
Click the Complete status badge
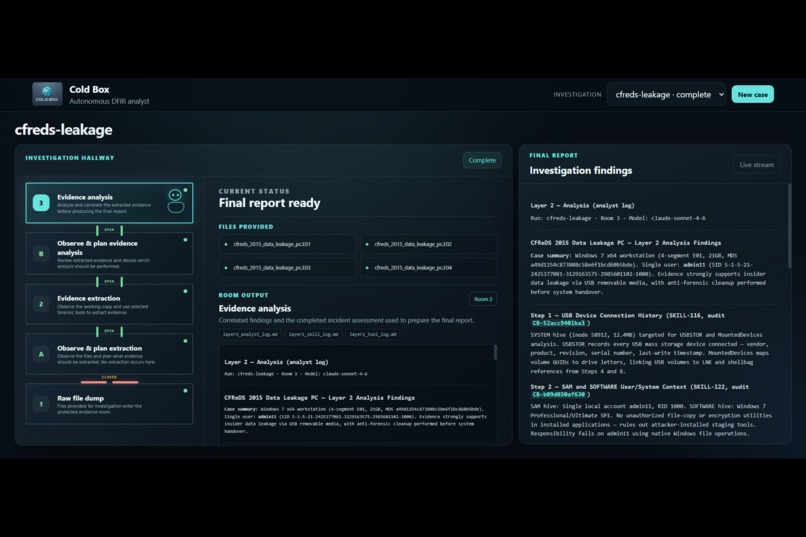[482, 160]
